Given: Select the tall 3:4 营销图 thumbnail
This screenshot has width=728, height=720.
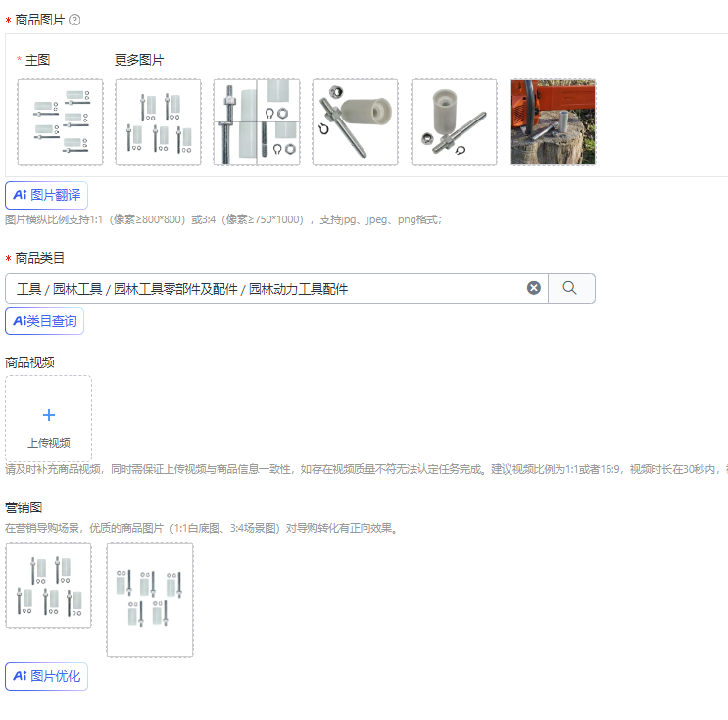Looking at the screenshot, I should pyautogui.click(x=150, y=600).
